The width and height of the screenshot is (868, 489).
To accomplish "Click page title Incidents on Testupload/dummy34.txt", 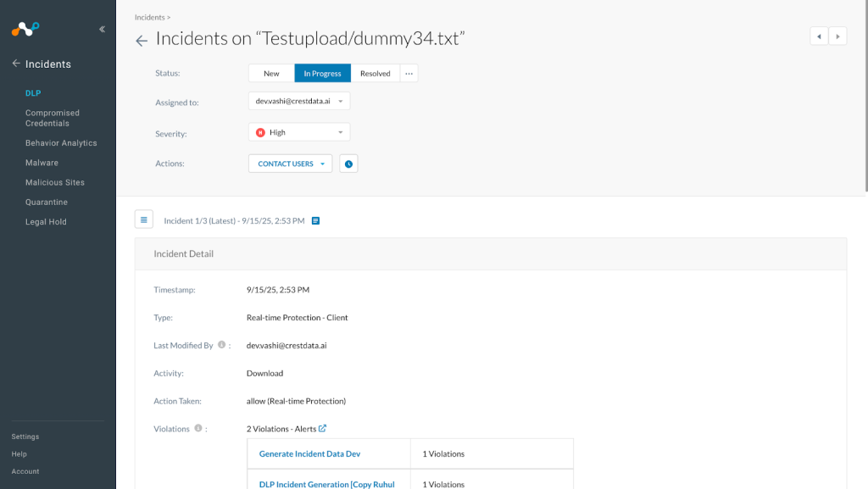I will 310,38.
